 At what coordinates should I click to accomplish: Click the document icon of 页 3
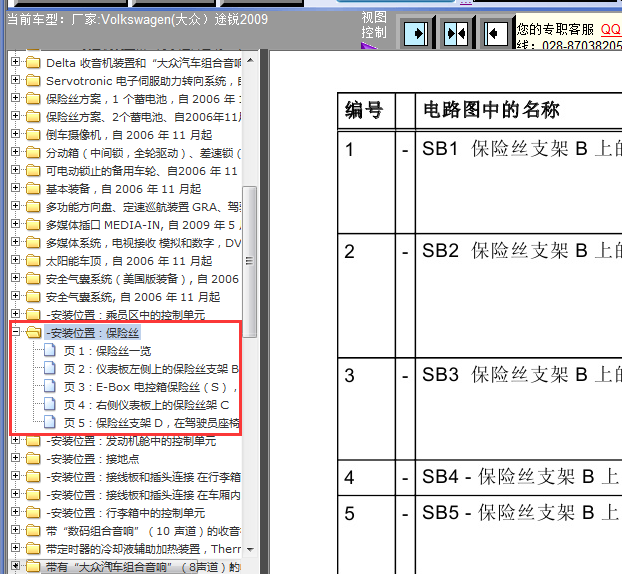(x=50, y=386)
